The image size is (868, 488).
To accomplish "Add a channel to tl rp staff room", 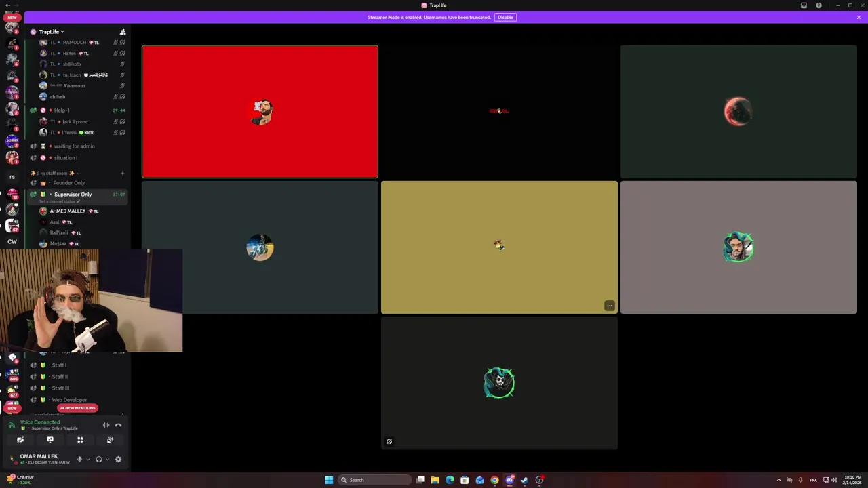I will coord(122,174).
